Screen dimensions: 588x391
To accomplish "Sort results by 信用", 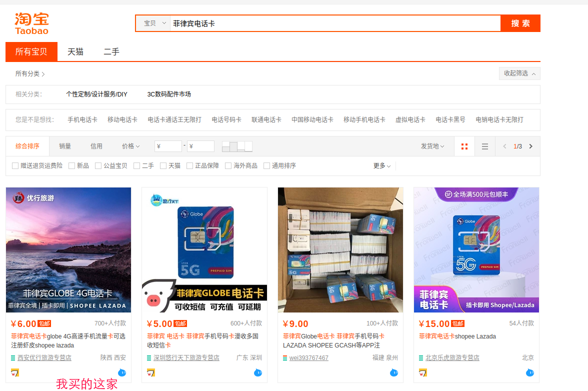I will [96, 146].
